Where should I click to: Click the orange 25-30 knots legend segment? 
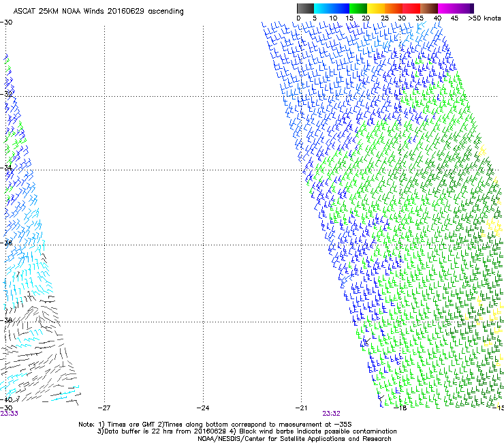[394, 8]
